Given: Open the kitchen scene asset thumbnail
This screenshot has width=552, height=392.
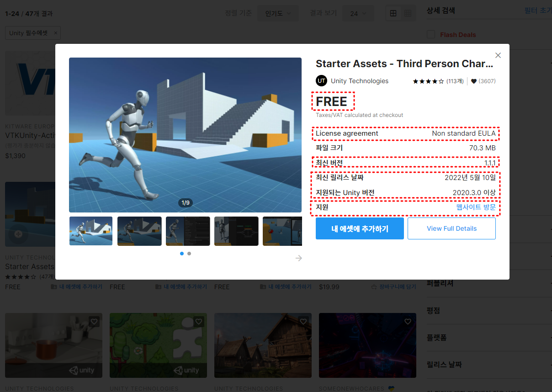Looking at the screenshot, I should pos(53,345).
